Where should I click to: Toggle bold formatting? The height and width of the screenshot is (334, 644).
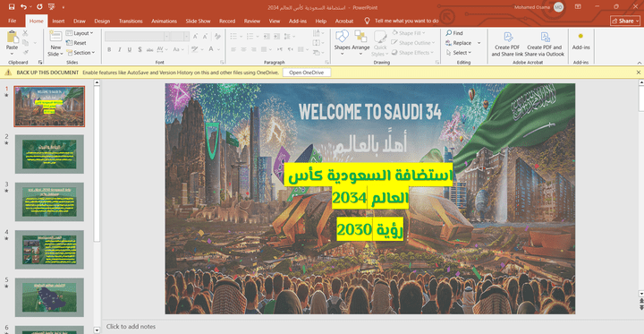(x=109, y=49)
